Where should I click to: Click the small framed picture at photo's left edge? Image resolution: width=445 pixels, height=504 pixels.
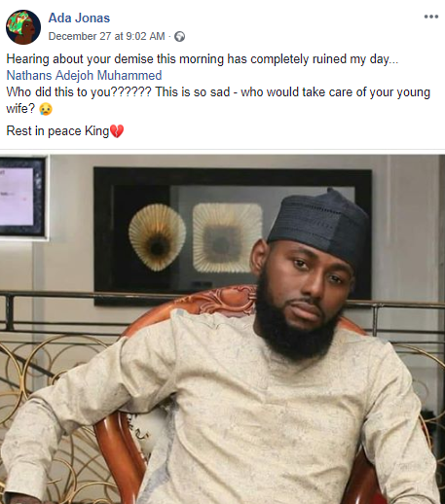[22, 197]
